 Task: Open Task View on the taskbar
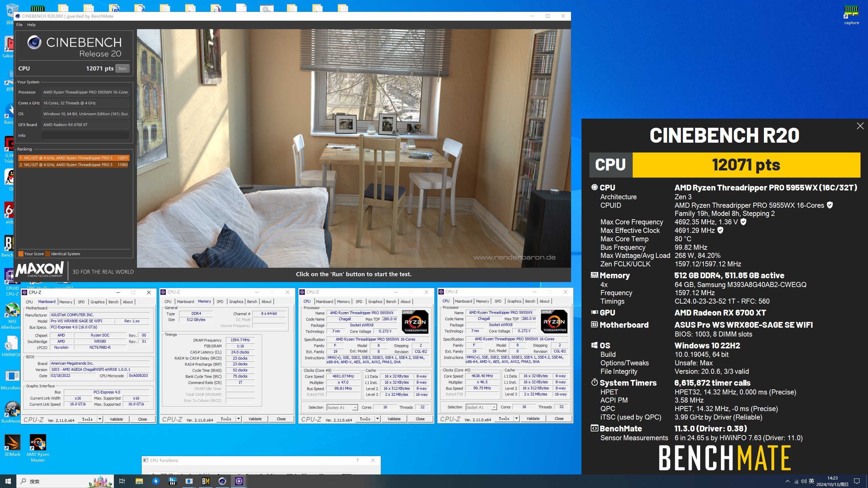[x=122, y=481]
